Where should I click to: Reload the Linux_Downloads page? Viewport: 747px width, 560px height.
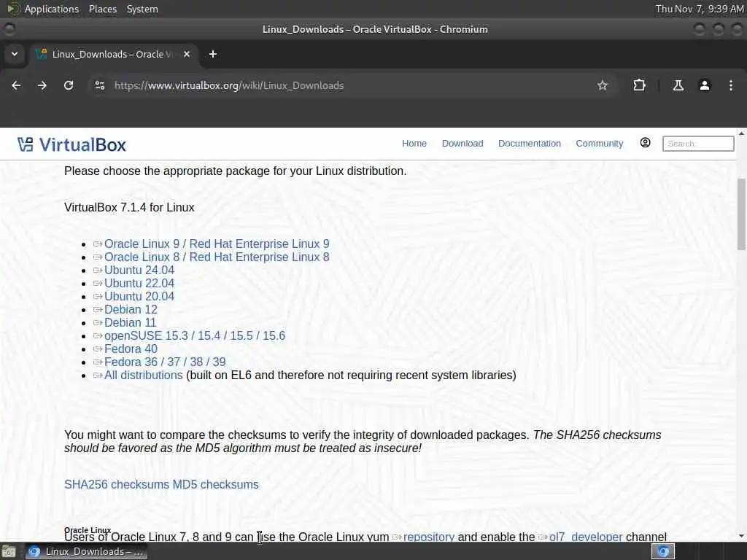69,85
